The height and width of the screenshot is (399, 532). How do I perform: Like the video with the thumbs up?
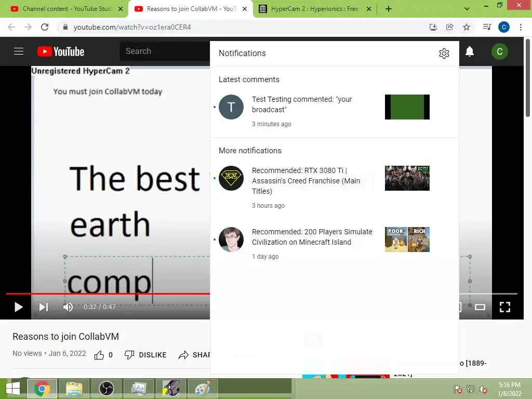(x=99, y=355)
